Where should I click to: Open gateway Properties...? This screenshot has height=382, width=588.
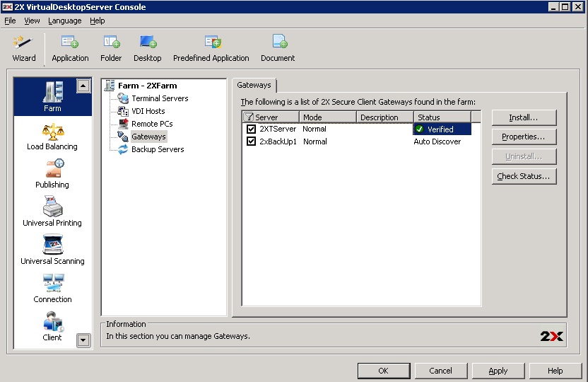pos(524,137)
